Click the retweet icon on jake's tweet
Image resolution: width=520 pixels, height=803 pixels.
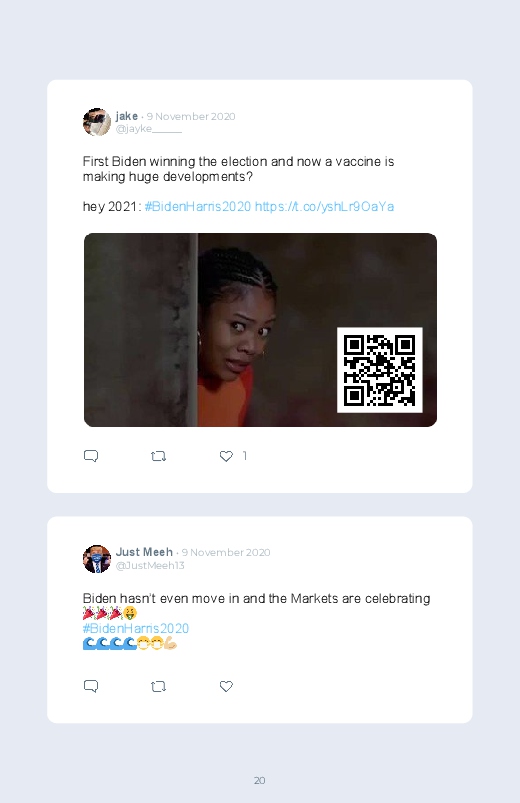[x=158, y=456]
